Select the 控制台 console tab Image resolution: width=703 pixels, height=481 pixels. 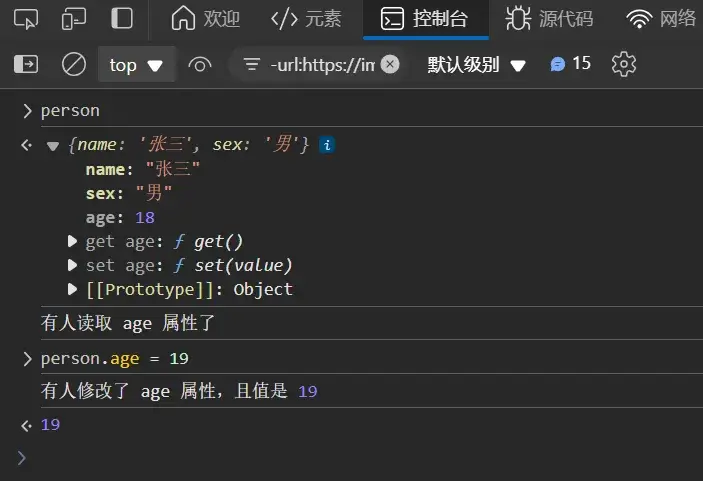point(425,19)
